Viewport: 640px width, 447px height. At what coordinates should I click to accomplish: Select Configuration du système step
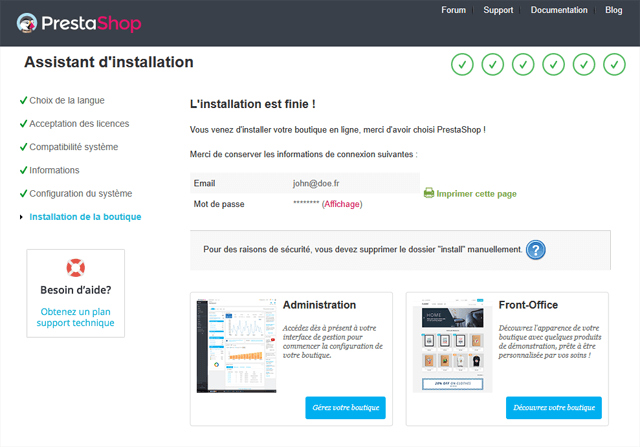tap(81, 193)
